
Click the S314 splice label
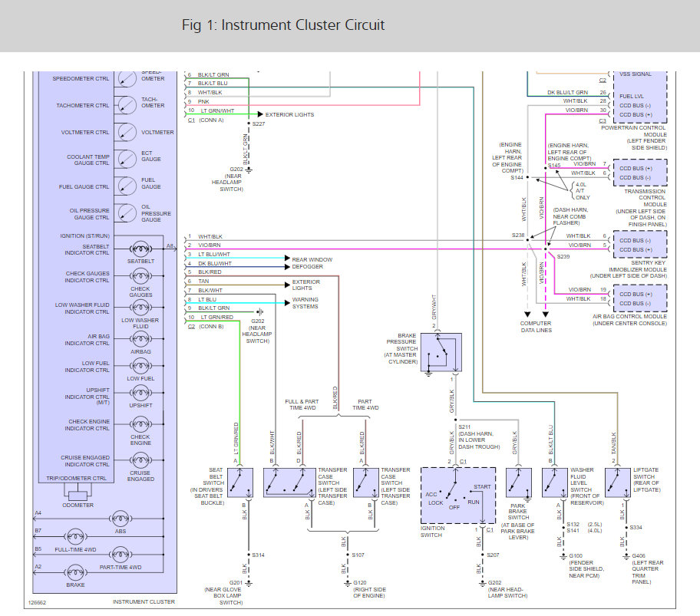pos(259,555)
